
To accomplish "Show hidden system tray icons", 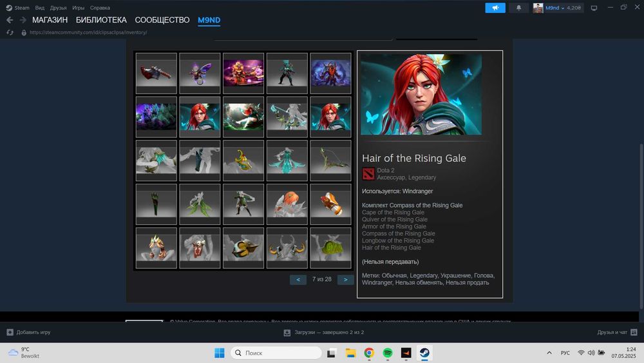I will click(549, 353).
